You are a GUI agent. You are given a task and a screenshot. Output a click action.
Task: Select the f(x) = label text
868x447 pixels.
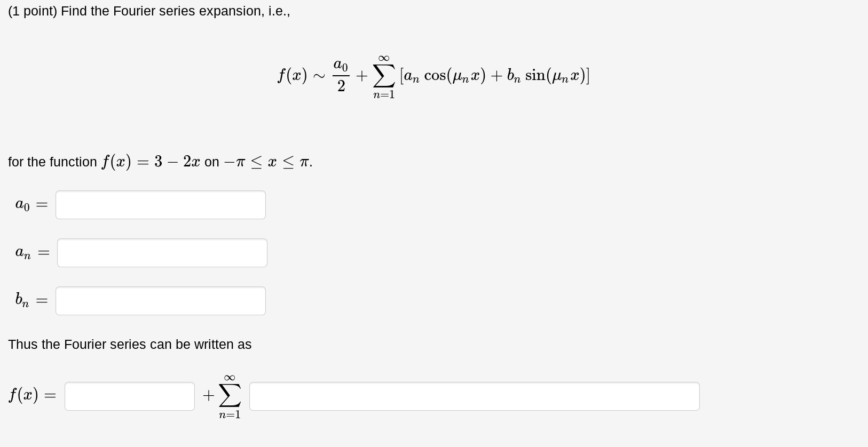[31, 395]
